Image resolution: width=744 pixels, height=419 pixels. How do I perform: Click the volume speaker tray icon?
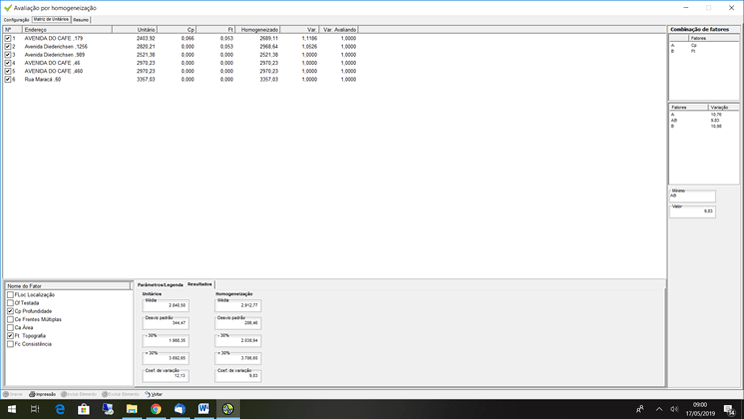coord(674,409)
